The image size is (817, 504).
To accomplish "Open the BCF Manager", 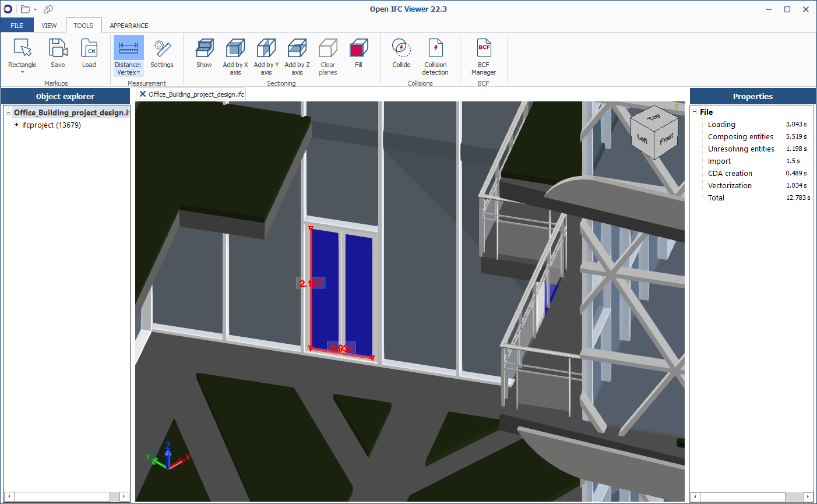I will click(x=484, y=55).
